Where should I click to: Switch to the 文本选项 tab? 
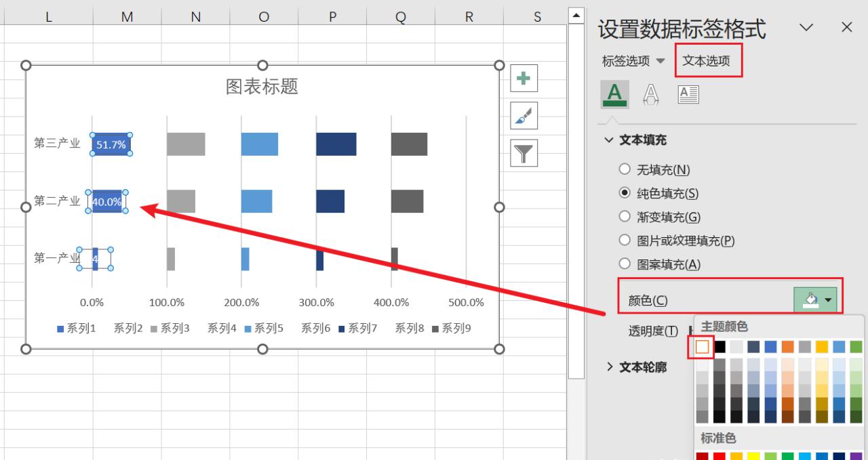coord(707,60)
